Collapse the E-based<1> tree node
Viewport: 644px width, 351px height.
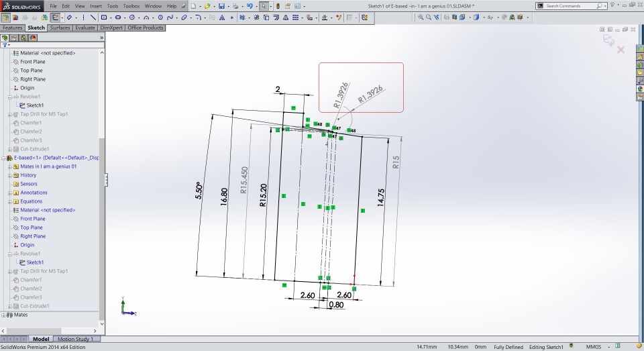4,158
